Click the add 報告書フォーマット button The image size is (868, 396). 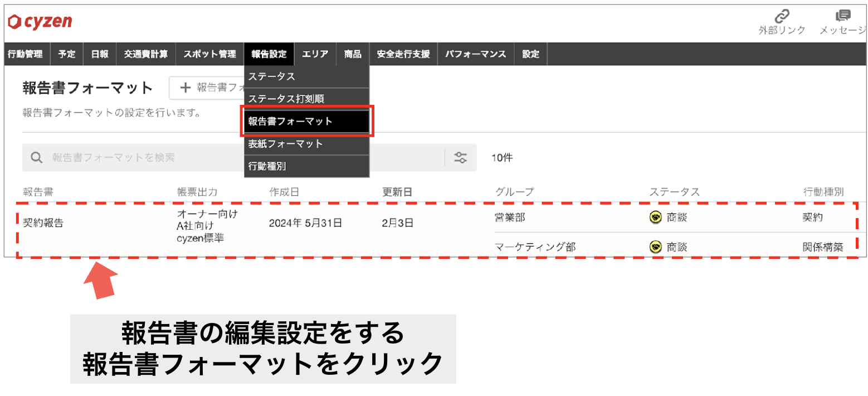point(207,88)
